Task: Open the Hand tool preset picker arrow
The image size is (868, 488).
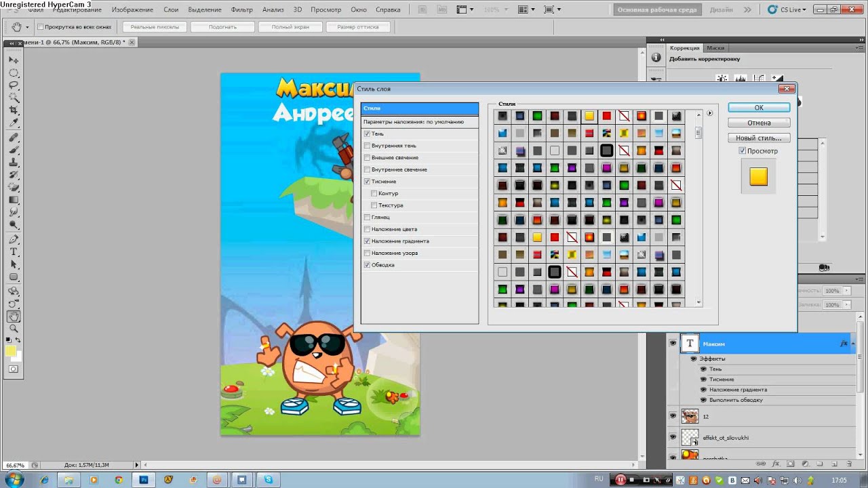Action: click(x=27, y=27)
